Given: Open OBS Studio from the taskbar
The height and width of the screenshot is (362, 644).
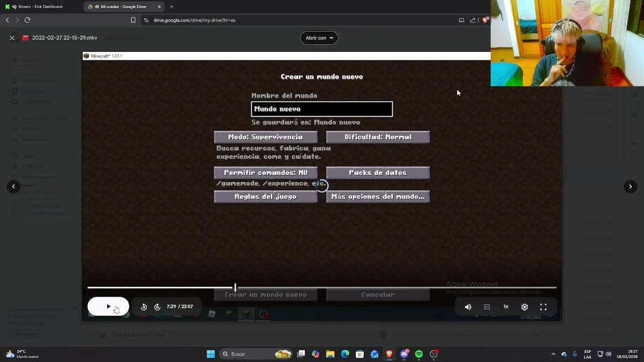Looking at the screenshot, I should (x=434, y=354).
